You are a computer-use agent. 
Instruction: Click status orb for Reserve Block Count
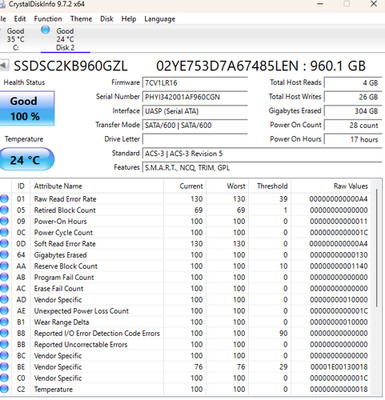pyautogui.click(x=4, y=266)
